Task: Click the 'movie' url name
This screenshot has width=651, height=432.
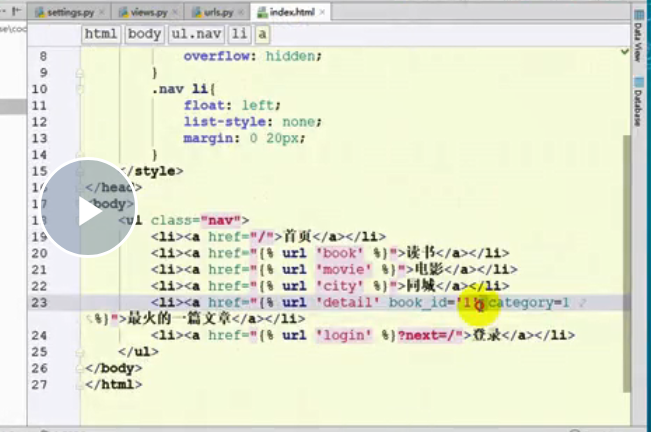Action: pyautogui.click(x=344, y=270)
